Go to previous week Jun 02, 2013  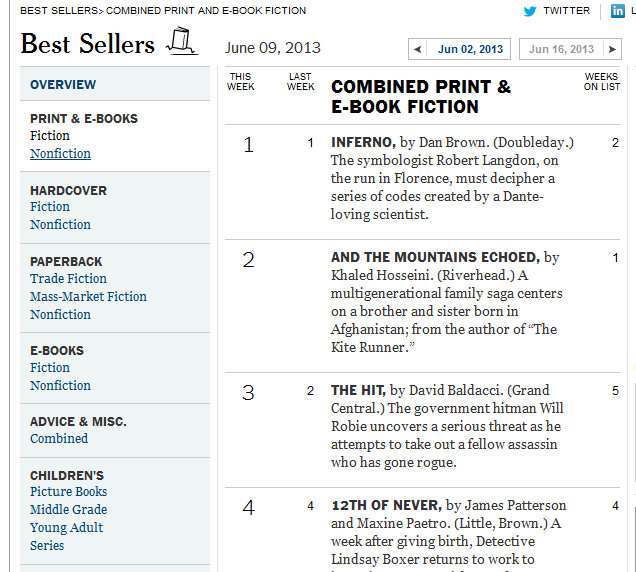pyautogui.click(x=460, y=49)
